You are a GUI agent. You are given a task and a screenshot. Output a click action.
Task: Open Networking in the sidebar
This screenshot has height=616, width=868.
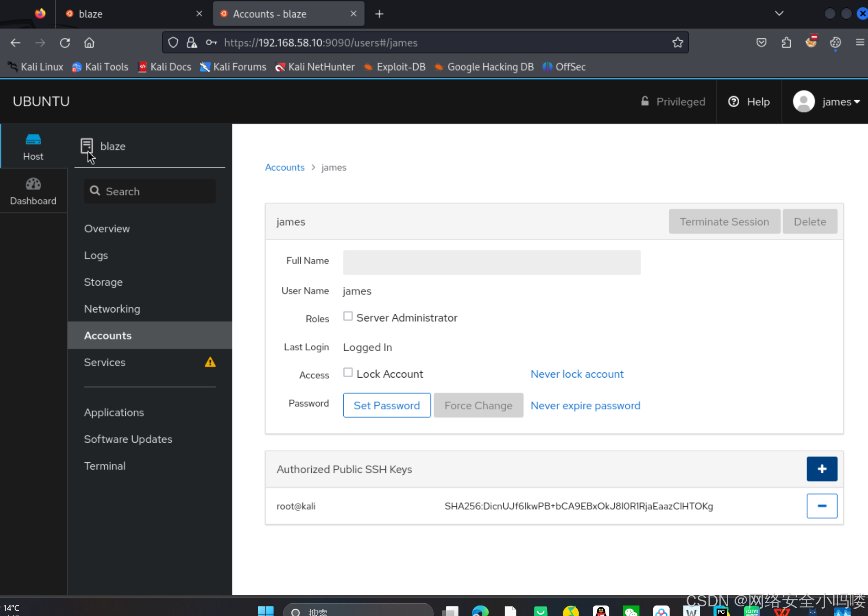pyautogui.click(x=112, y=309)
